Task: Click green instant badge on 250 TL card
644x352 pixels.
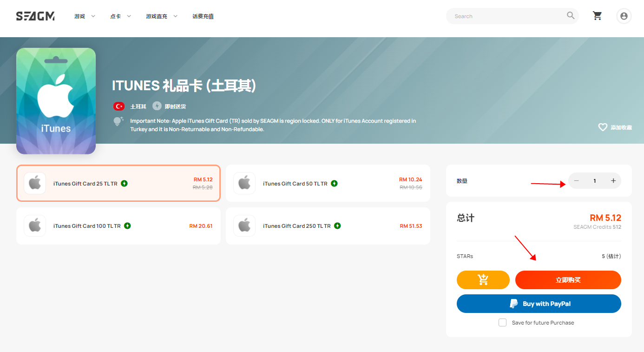Action: (x=337, y=226)
